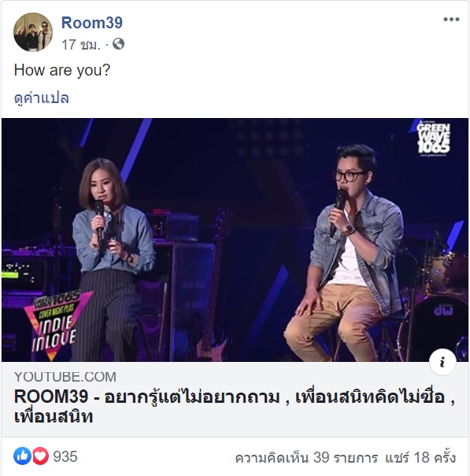Show the 39 comments list
This screenshot has width=470, height=476.
[306, 457]
